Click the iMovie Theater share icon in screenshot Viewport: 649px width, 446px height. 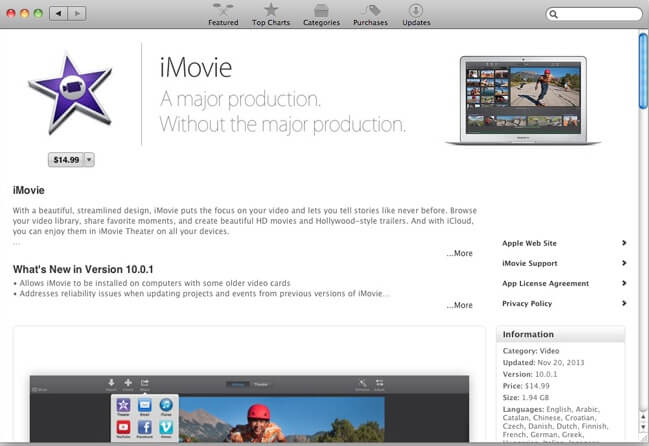(x=123, y=405)
